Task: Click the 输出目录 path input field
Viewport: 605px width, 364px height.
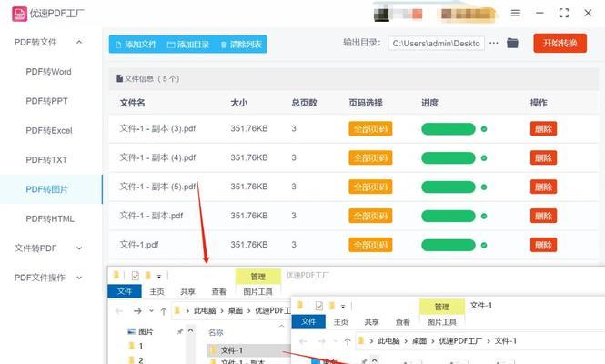Action: click(437, 44)
